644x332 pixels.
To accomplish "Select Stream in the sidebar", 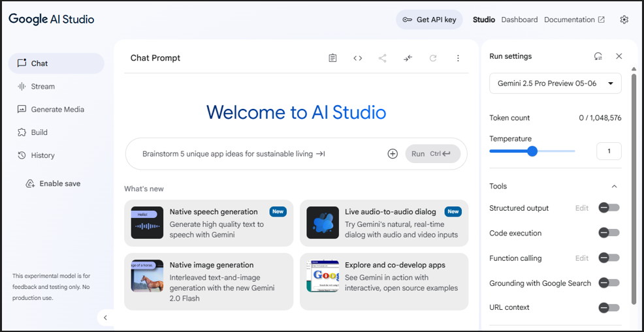I will point(56,87).
